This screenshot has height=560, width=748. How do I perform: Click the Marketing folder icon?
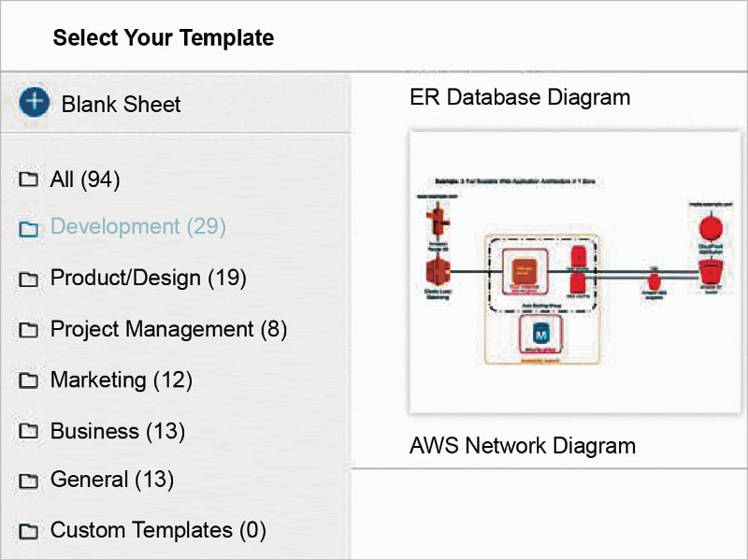pos(29,381)
